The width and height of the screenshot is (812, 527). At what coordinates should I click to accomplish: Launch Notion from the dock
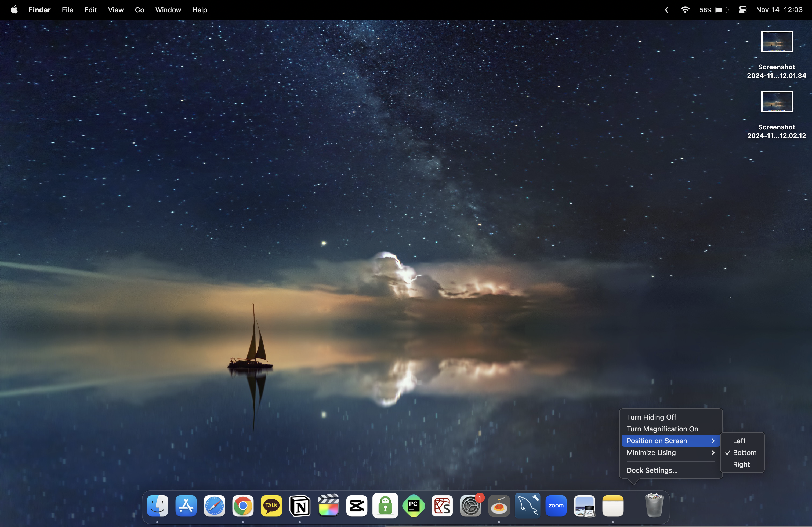click(x=300, y=506)
